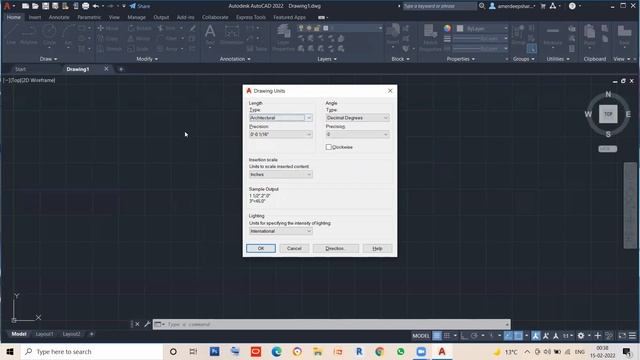Open the Lighting units International dropdown
This screenshot has width=640, height=360.
click(x=281, y=231)
